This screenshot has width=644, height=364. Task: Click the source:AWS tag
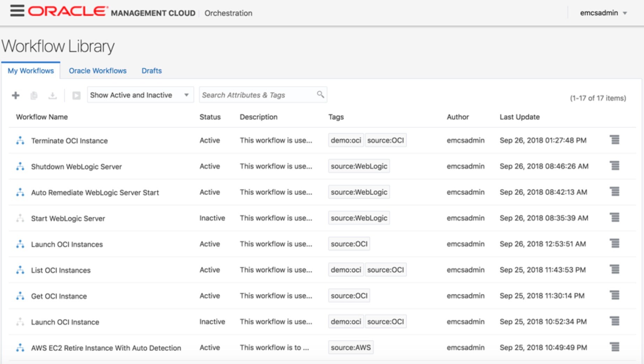pos(350,348)
